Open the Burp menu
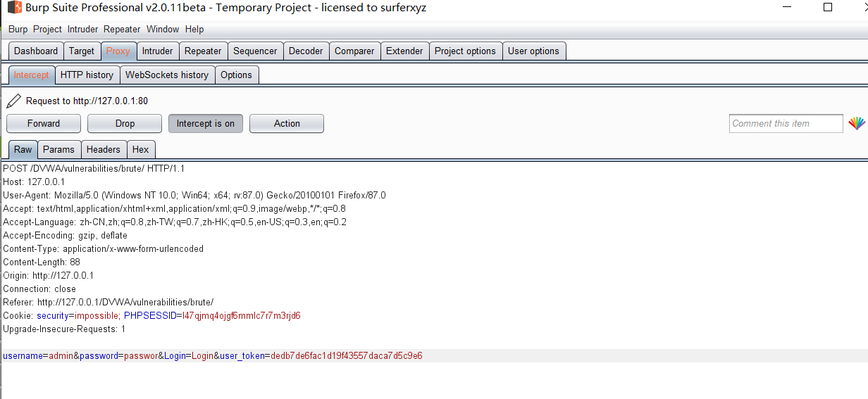 click(x=18, y=29)
